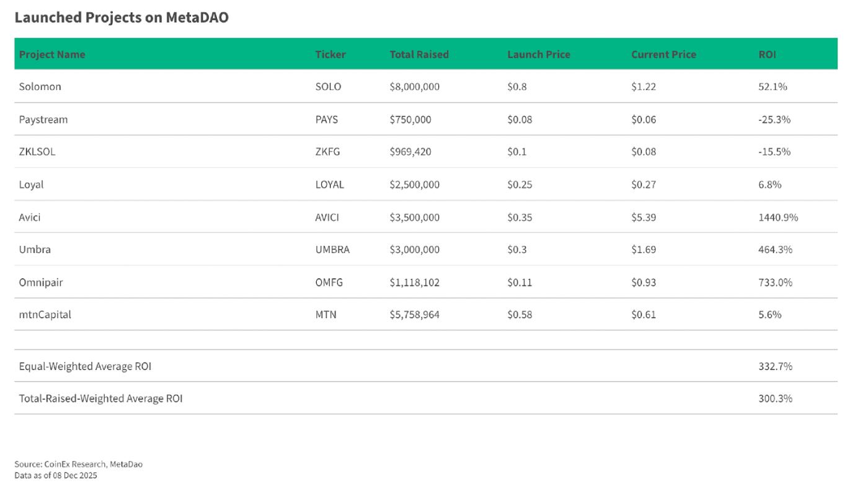Click Avici's 1440.9% ROI value
The width and height of the screenshot is (868, 486).
tap(778, 218)
